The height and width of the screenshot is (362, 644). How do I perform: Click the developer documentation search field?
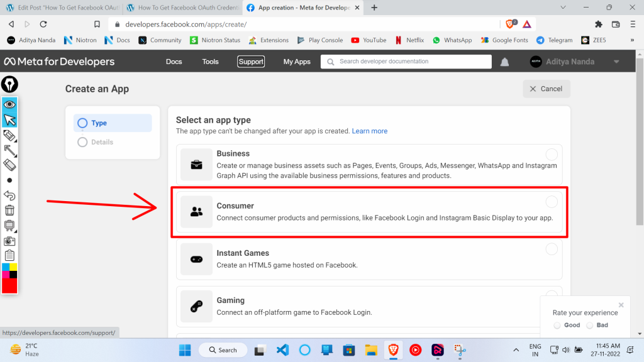[406, 62]
